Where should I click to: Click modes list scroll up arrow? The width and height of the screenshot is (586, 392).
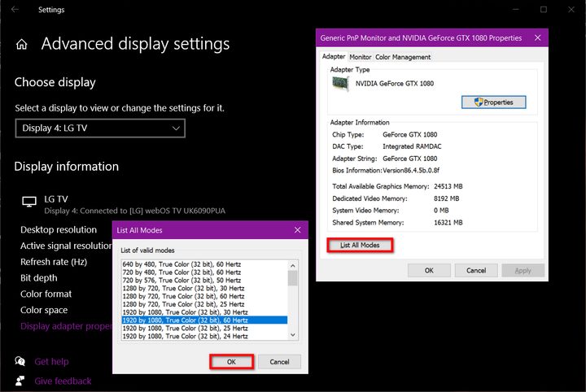(x=293, y=265)
